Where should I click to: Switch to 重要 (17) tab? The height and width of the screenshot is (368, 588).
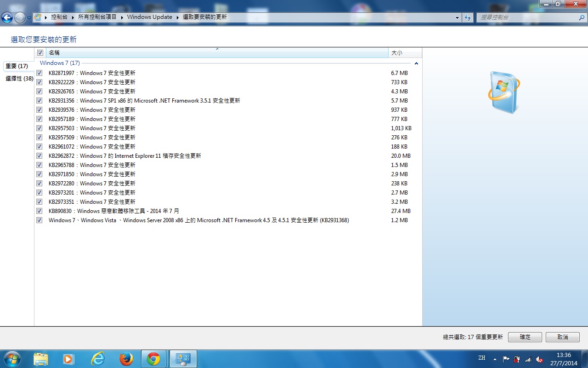pos(17,66)
